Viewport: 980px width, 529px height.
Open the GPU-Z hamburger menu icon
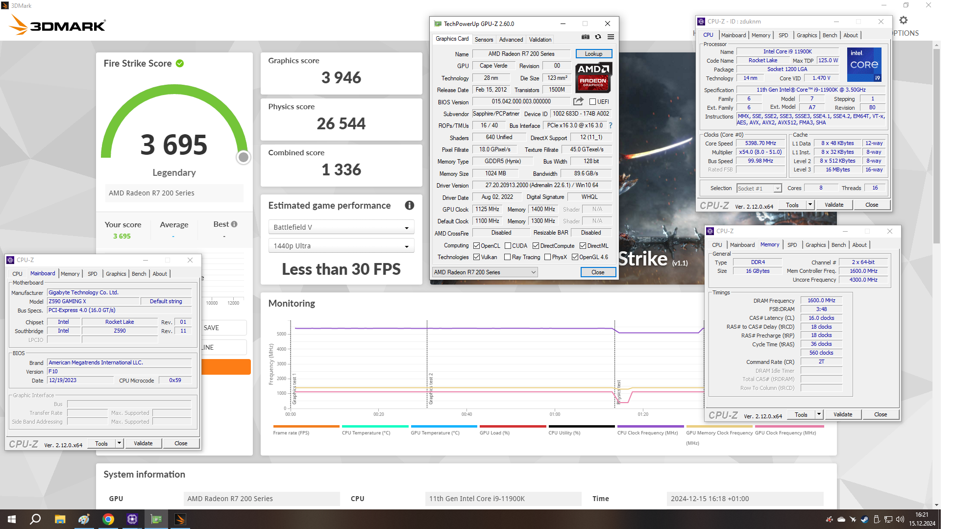pyautogui.click(x=611, y=37)
